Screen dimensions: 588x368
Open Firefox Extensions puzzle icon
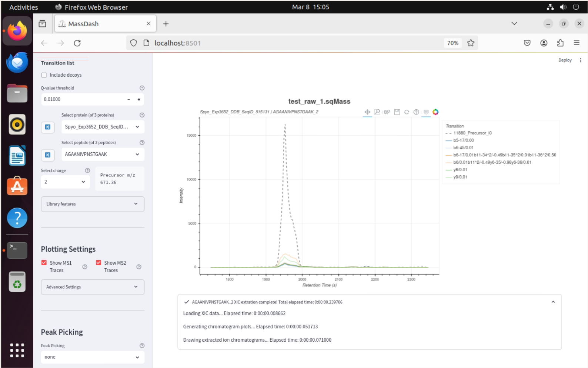coord(560,43)
